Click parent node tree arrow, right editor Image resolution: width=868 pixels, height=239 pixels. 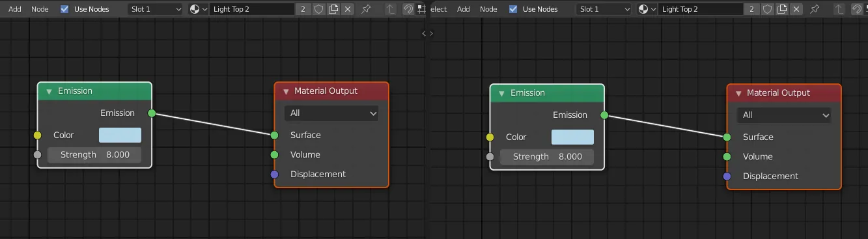(x=839, y=9)
